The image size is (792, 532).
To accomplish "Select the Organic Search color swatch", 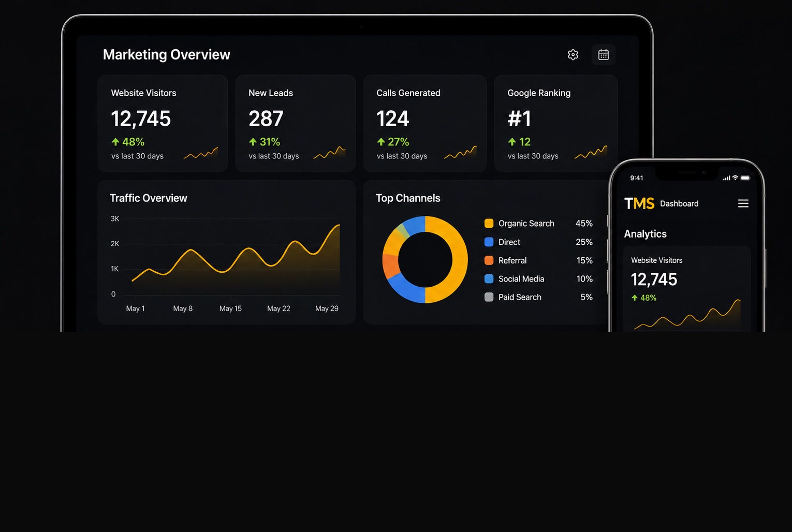I will point(489,224).
